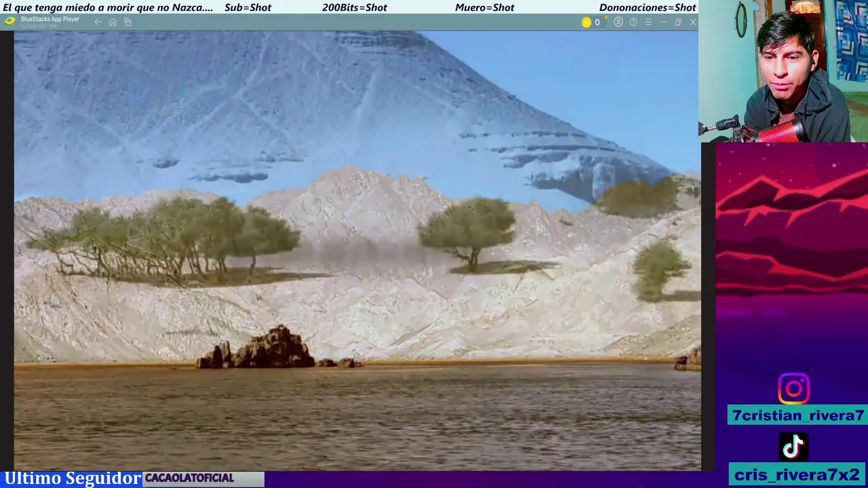Open the BlueStacks hamburger menu
The image size is (868, 488).
tap(648, 22)
